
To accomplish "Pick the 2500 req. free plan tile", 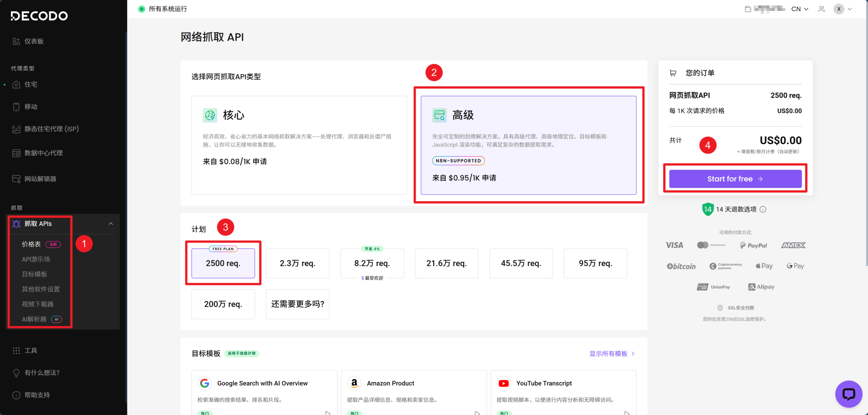I will point(223,263).
